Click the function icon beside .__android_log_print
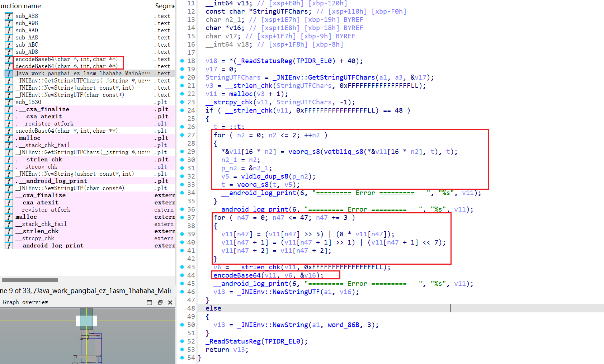Image resolution: width=604 pixels, height=364 pixels. pos(9,181)
